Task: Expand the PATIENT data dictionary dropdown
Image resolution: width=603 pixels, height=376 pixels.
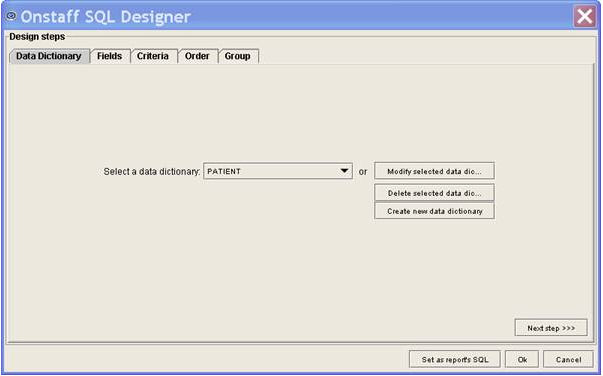Action: [278, 171]
